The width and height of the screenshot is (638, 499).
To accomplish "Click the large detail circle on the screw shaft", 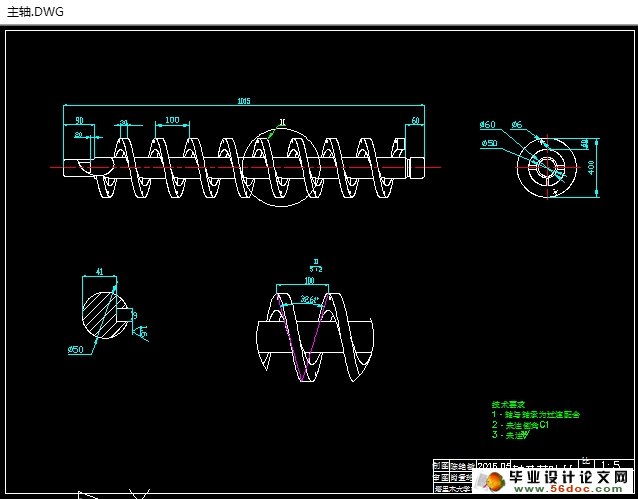I will pos(281,167).
